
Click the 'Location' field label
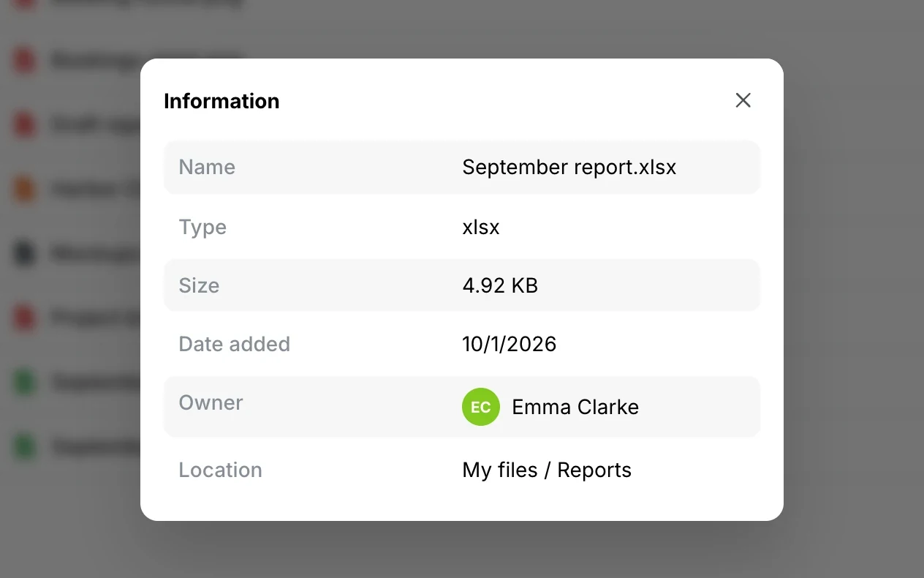click(x=220, y=470)
